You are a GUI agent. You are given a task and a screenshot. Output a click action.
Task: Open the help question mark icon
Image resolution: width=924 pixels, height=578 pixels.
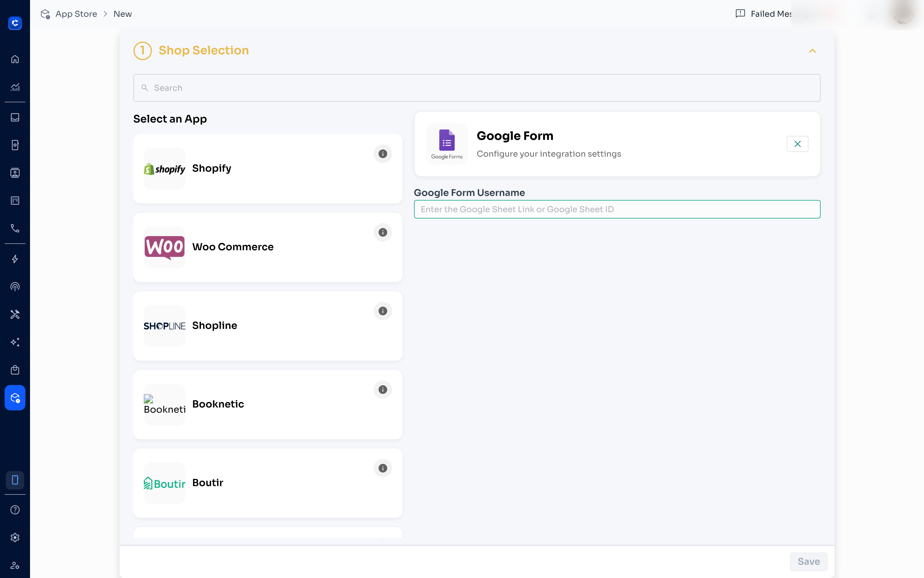click(15, 510)
